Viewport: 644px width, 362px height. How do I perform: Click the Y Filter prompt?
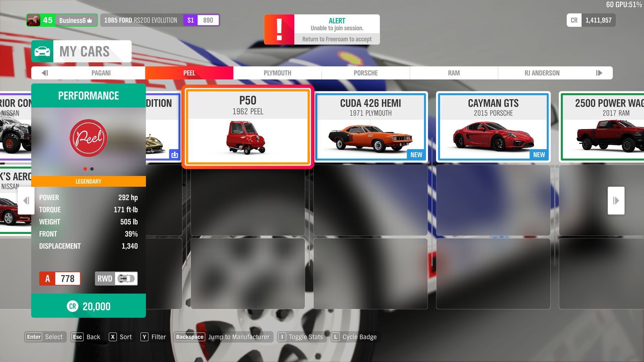[x=153, y=337]
